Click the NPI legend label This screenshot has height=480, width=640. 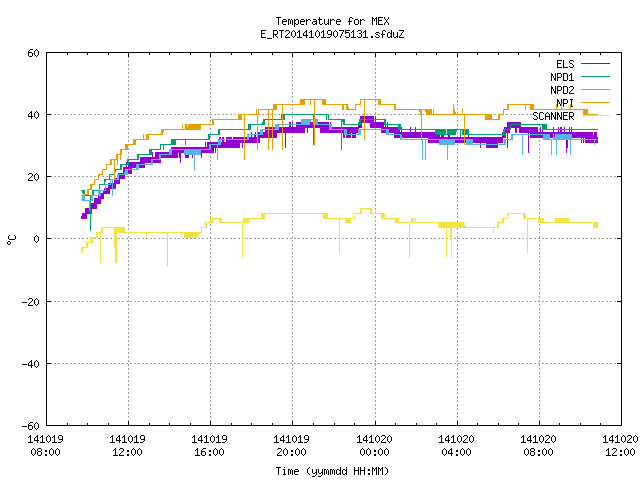click(x=565, y=103)
